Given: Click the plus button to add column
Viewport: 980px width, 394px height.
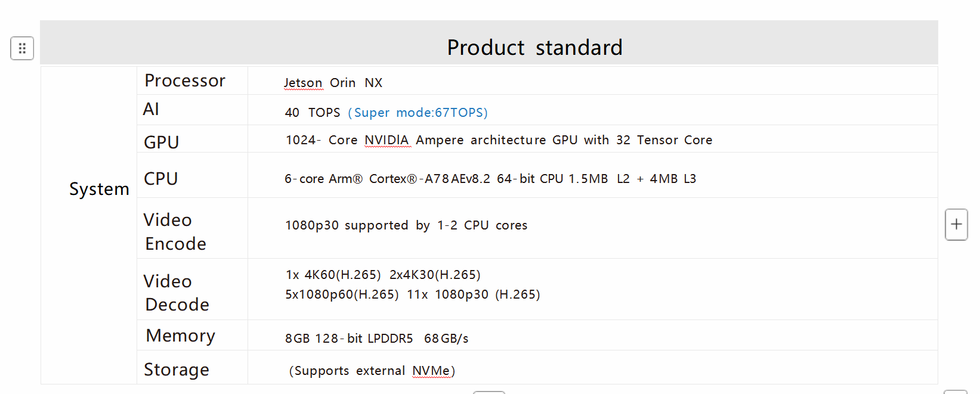Looking at the screenshot, I should (956, 225).
